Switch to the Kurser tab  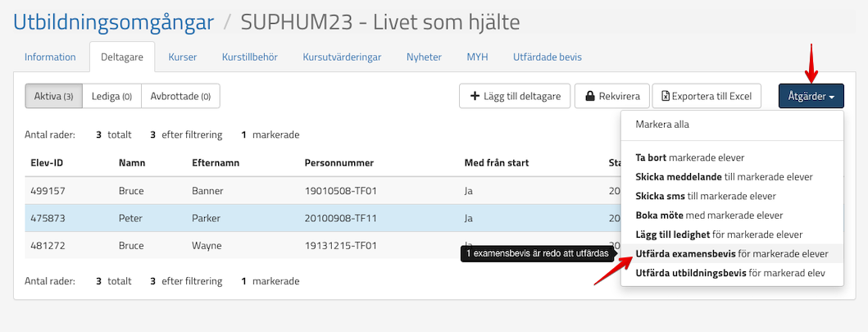pyautogui.click(x=182, y=57)
